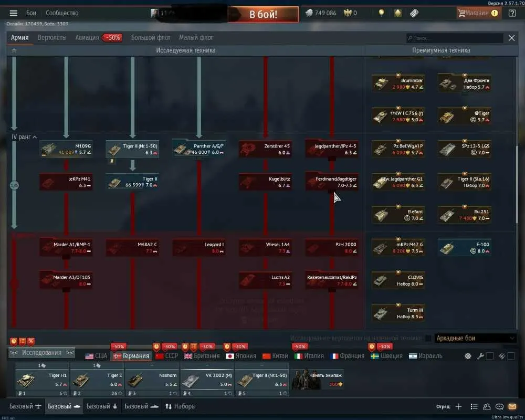Viewport: 525px width, 420px height.
Task: Click the В бой! button
Action: 263,14
